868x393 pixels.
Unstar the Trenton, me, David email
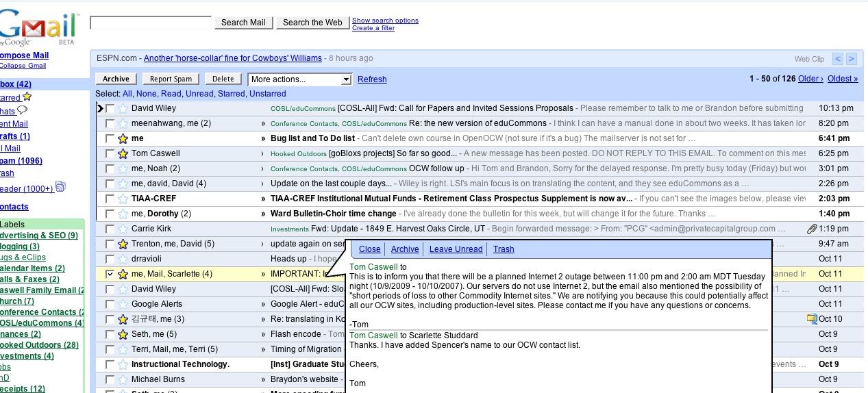(x=123, y=244)
